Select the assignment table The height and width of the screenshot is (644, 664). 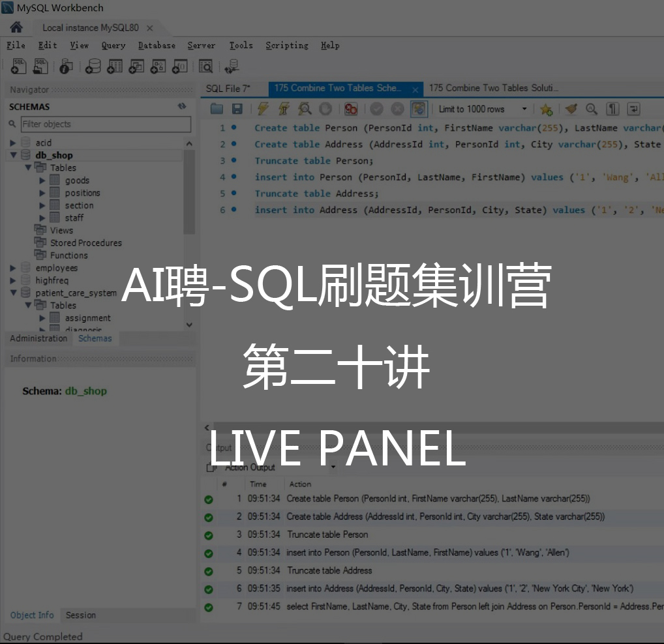tap(87, 318)
